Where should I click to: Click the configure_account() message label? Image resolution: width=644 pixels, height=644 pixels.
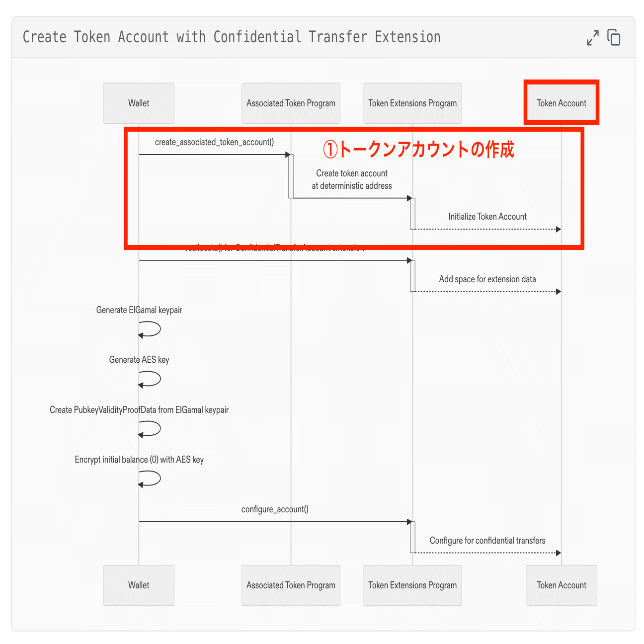275,509
